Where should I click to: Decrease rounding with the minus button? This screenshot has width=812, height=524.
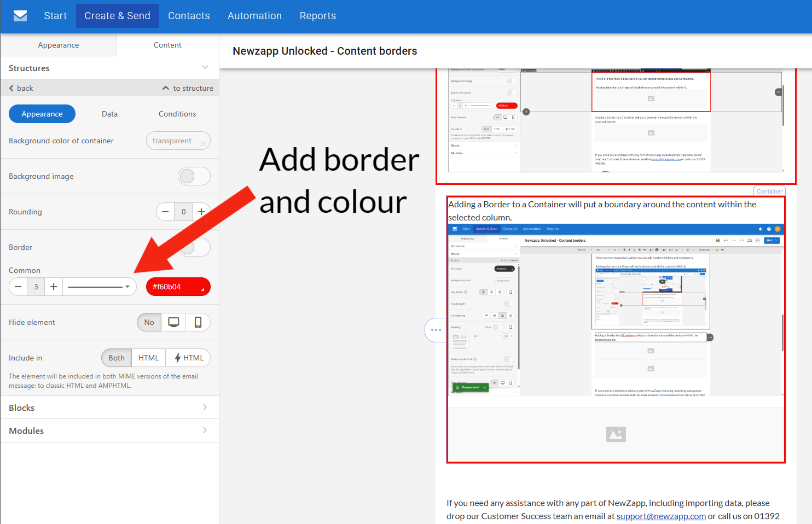[165, 212]
